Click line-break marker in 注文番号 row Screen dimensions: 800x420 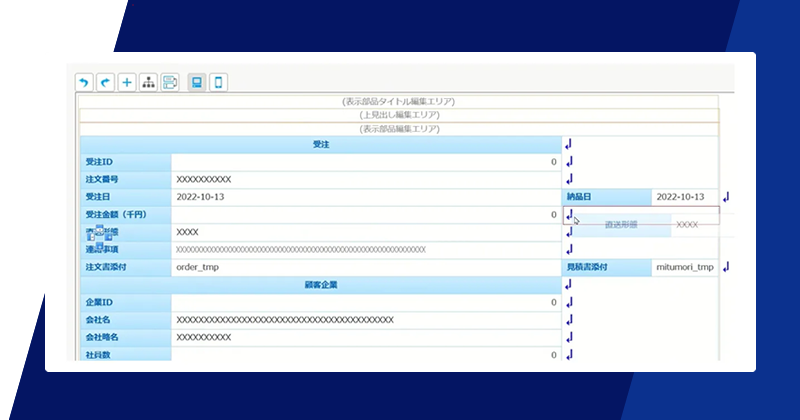point(569,179)
